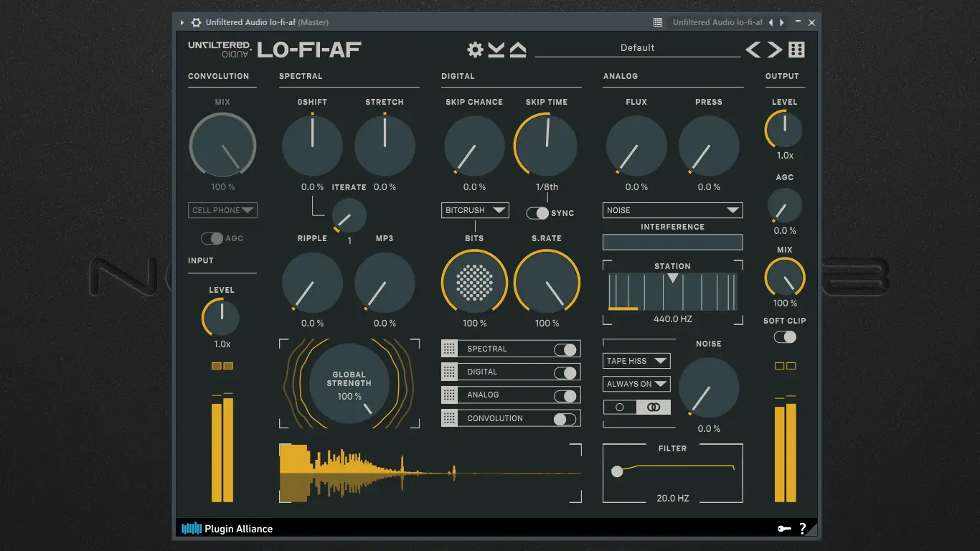Open the preset browser grid icon
Image resolution: width=980 pixels, height=551 pixels.
[x=796, y=50]
